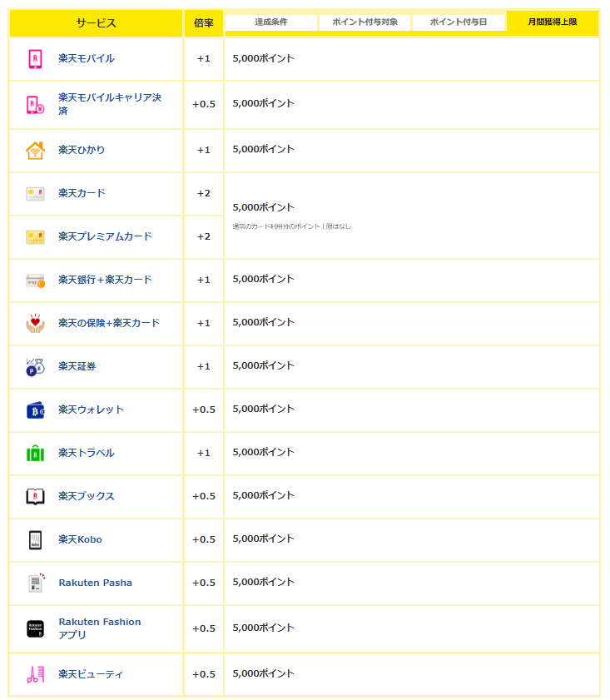Screen dimensions: 610x700
Task: Switch to the ポイント付与対象 tab
Action: pos(365,22)
